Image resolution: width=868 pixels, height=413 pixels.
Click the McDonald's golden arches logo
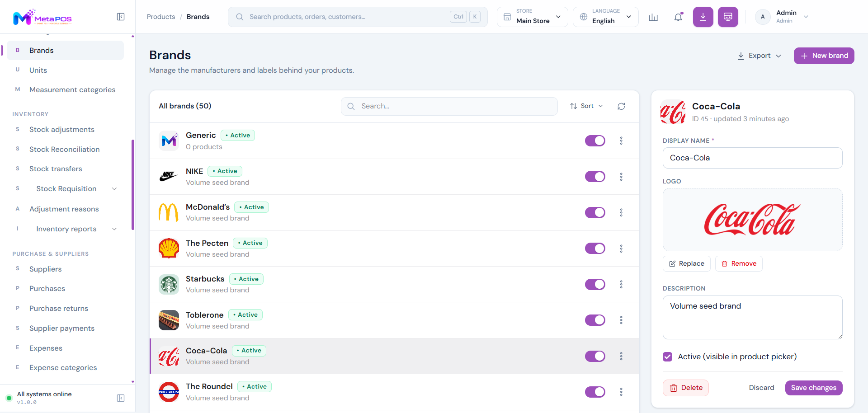pyautogui.click(x=169, y=212)
